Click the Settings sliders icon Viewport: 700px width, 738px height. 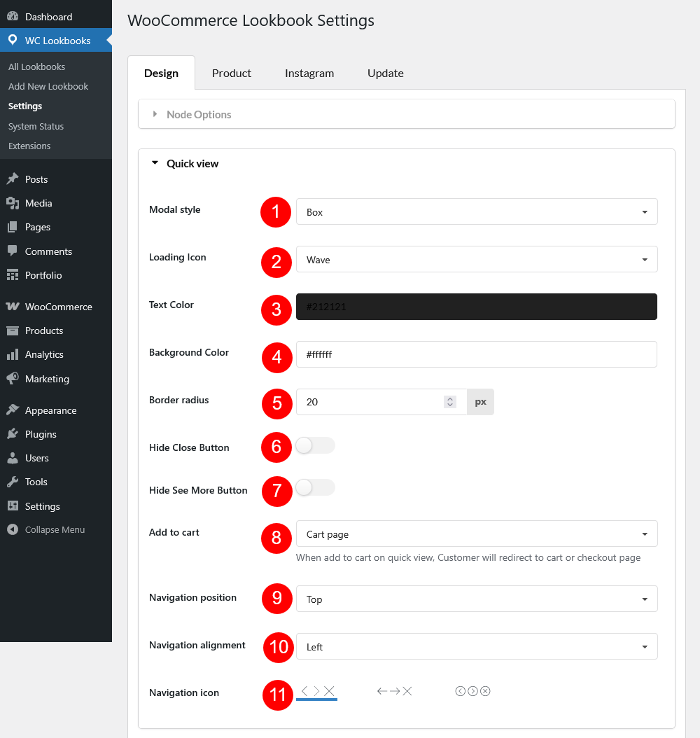tap(13, 506)
